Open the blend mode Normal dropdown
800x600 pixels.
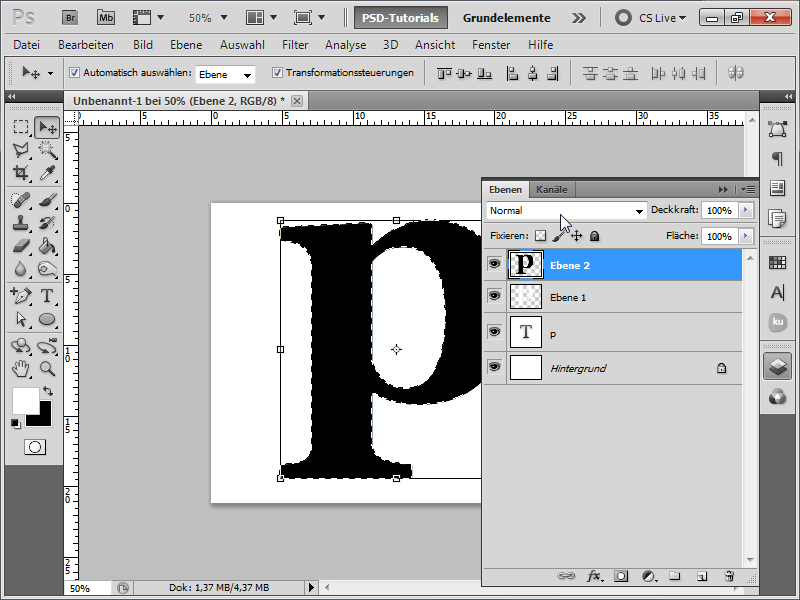point(566,210)
